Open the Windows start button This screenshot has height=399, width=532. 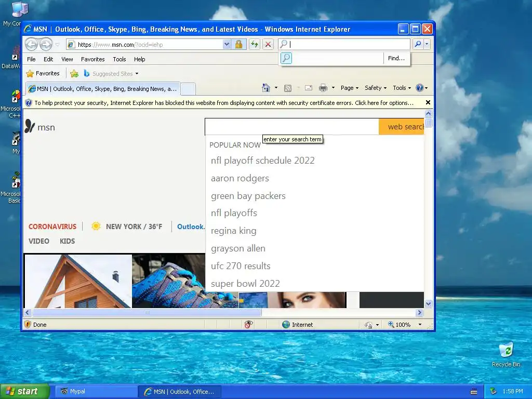click(24, 391)
